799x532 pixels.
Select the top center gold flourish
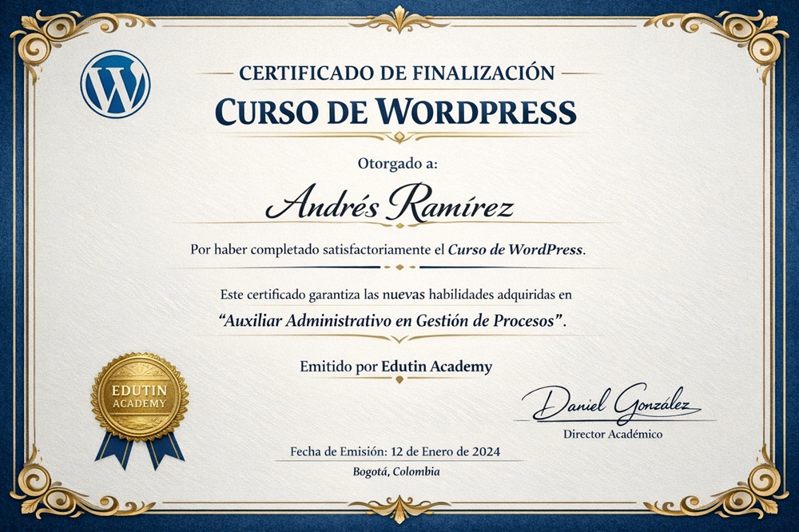point(399,18)
